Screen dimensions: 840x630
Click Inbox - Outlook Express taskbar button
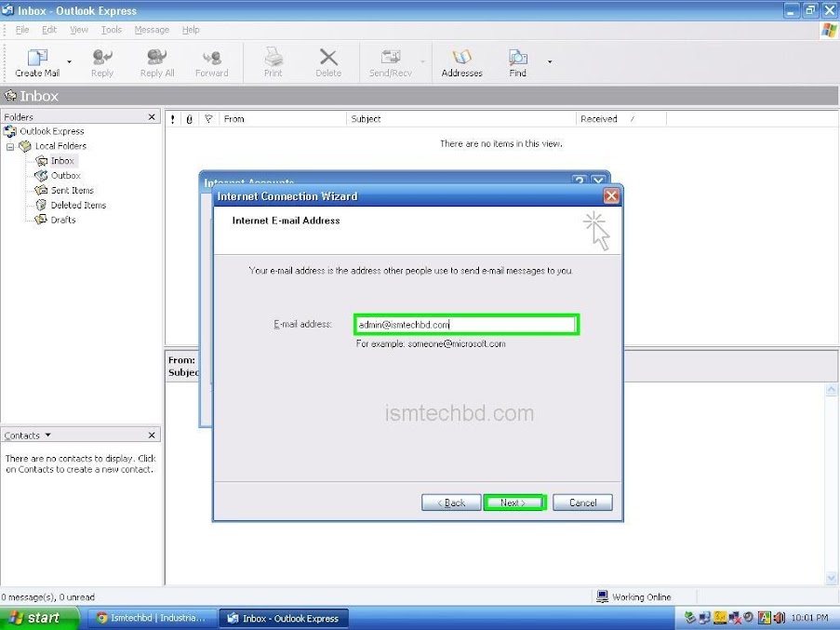[284, 618]
